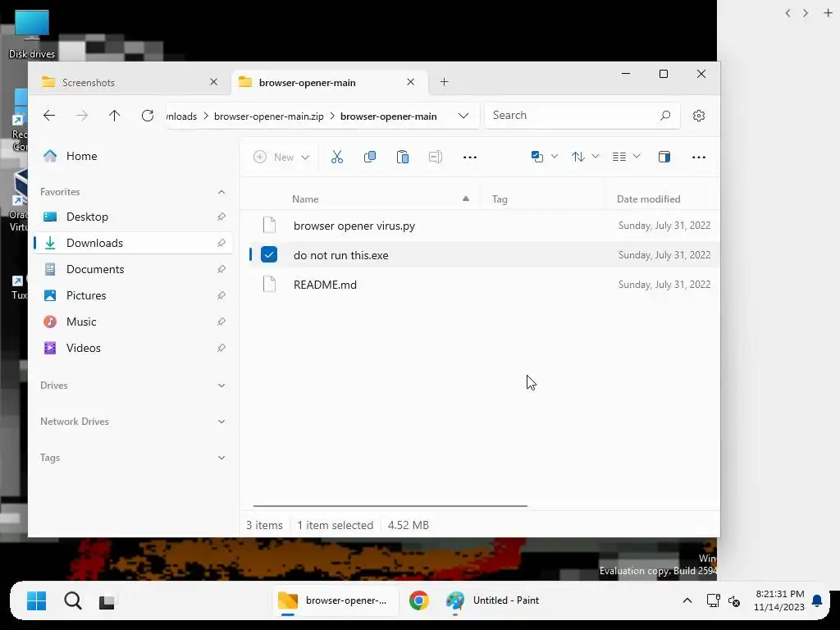
Task: Open the New item dropdown
Action: (x=282, y=157)
